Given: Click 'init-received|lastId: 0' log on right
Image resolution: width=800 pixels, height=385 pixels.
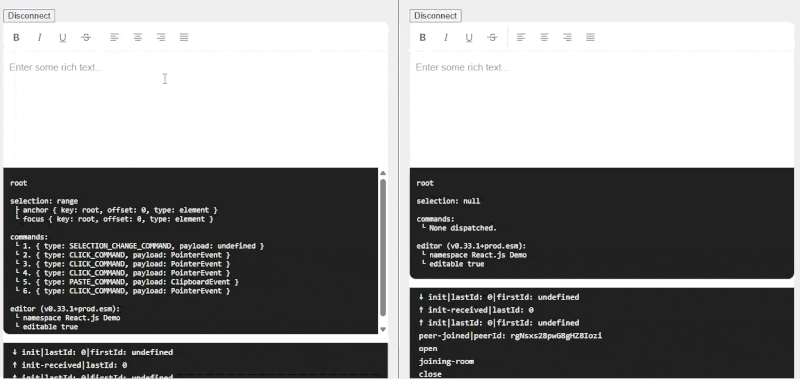Looking at the screenshot, I should click(x=476, y=310).
